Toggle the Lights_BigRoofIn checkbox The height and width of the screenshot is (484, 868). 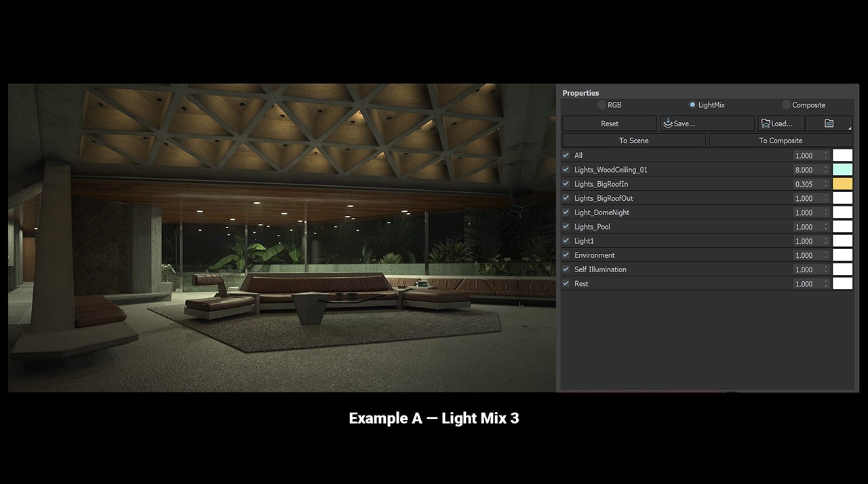[x=566, y=184]
